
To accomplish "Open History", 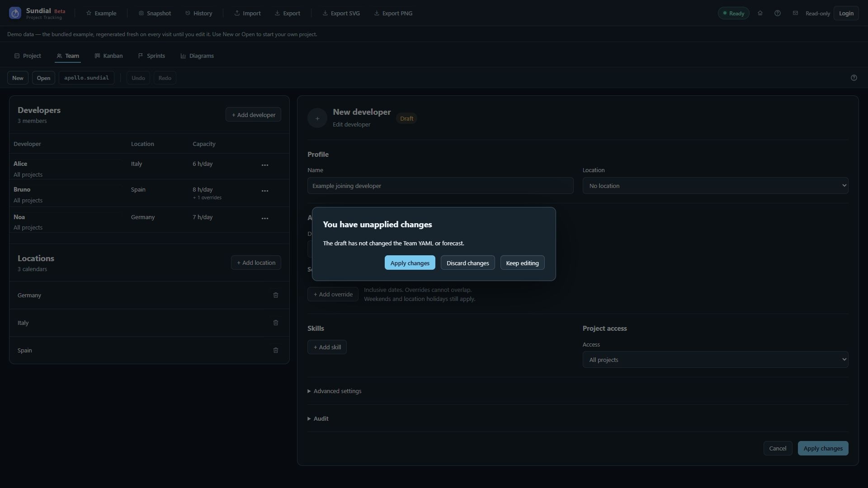I will [x=198, y=13].
